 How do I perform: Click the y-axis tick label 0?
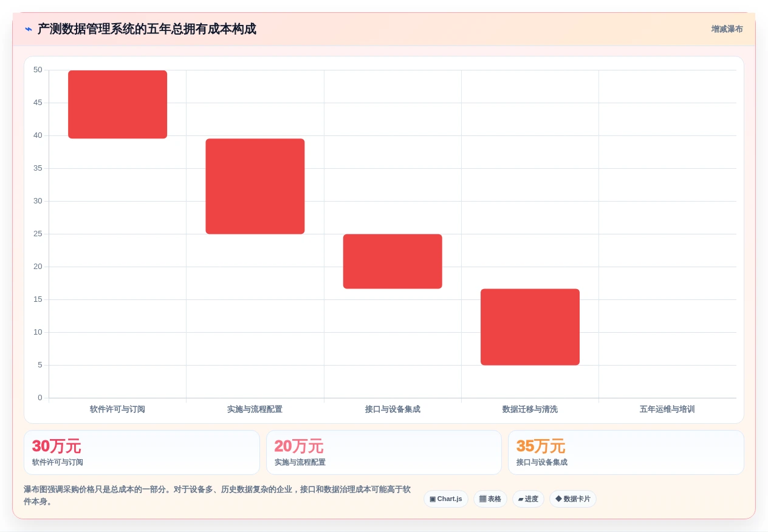40,398
